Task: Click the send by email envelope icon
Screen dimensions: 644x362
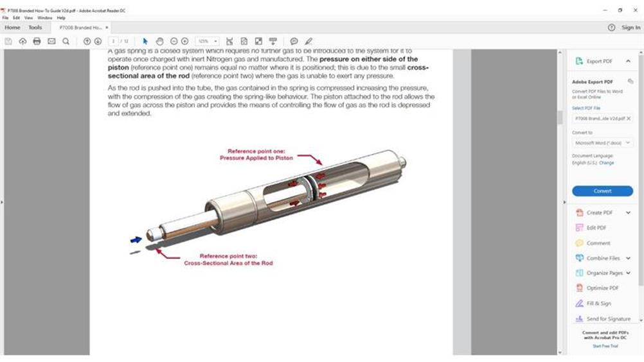Action: [51, 42]
